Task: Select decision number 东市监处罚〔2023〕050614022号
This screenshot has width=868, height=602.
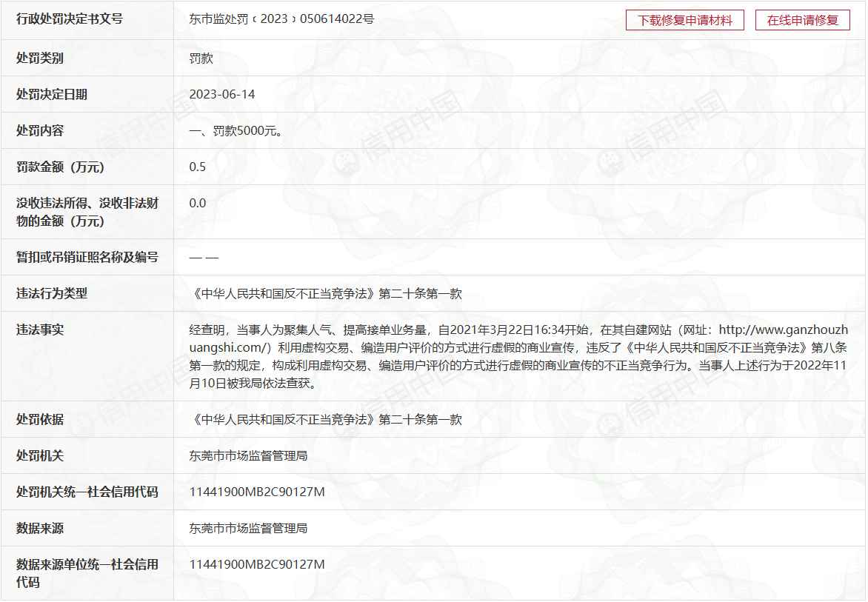Action: pos(281,19)
